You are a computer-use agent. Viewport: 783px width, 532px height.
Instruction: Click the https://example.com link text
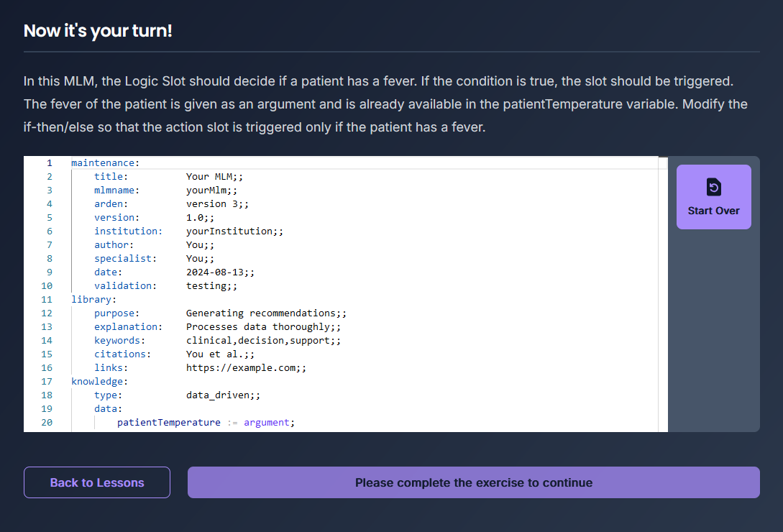246,367
